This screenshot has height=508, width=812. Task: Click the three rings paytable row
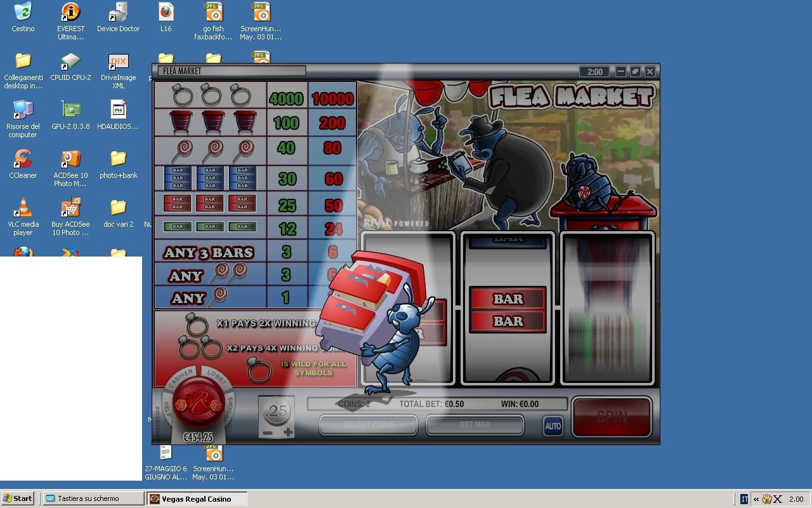click(210, 96)
